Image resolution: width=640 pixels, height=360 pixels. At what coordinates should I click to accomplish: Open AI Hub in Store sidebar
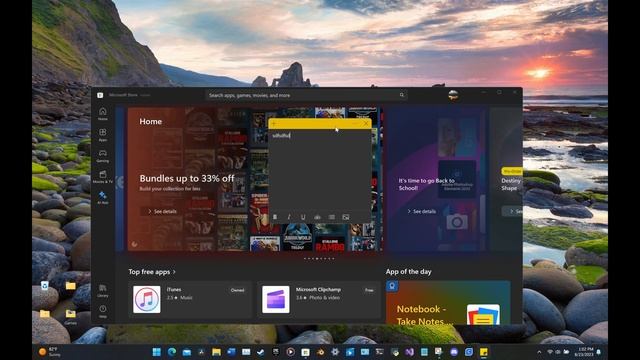[x=102, y=198]
